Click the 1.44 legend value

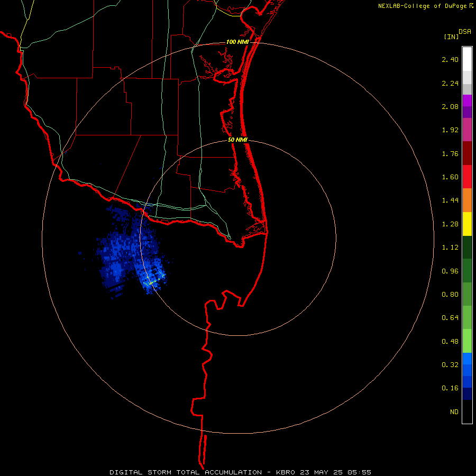tap(450, 200)
